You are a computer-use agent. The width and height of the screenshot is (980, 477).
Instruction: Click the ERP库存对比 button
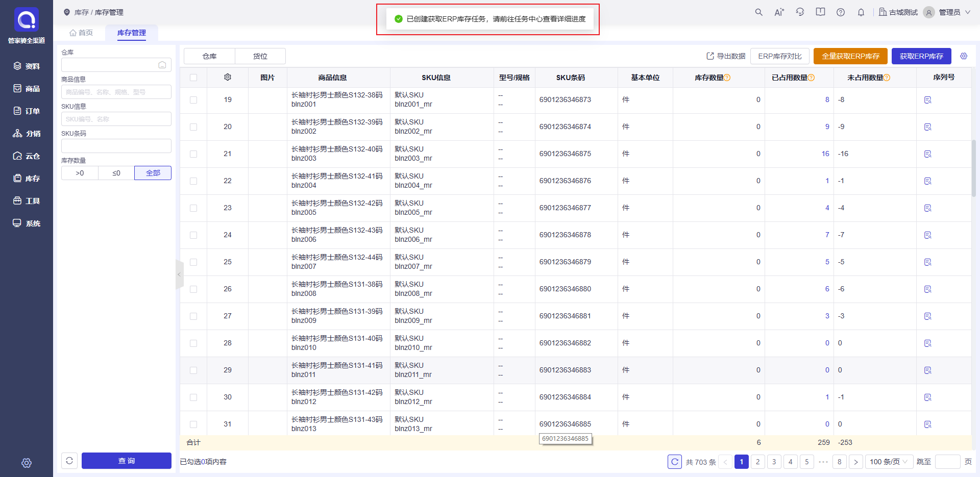780,56
